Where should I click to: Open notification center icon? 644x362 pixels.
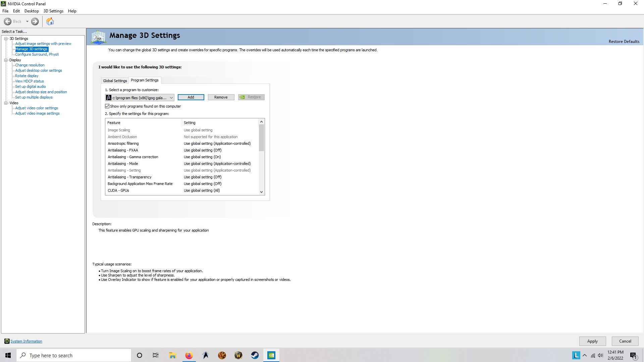click(634, 356)
